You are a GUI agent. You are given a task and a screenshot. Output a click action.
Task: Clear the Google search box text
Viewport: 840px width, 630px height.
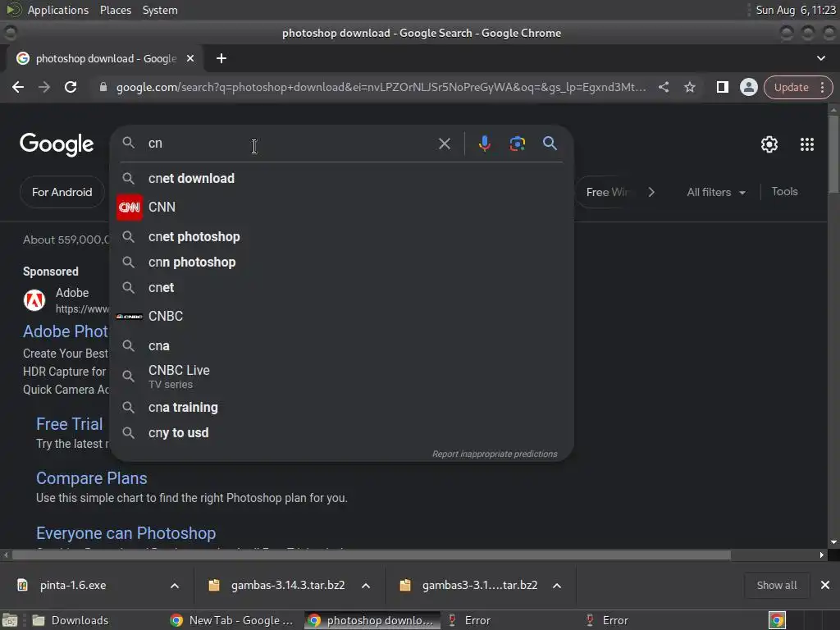[444, 144]
